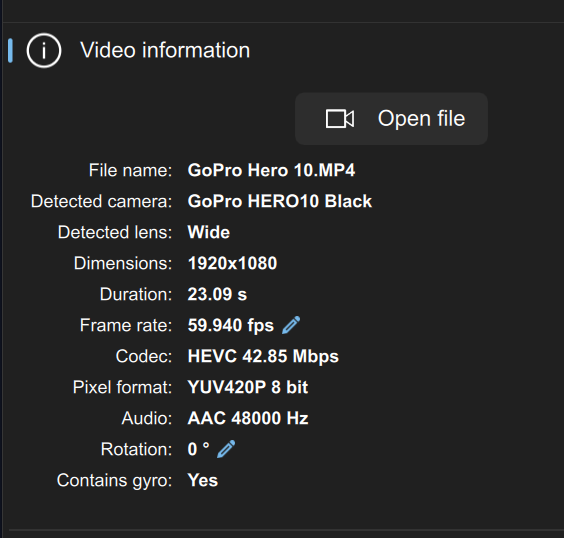Screen dimensions: 564x538
Task: Click the Contains gyro value Yes
Action: (203, 480)
